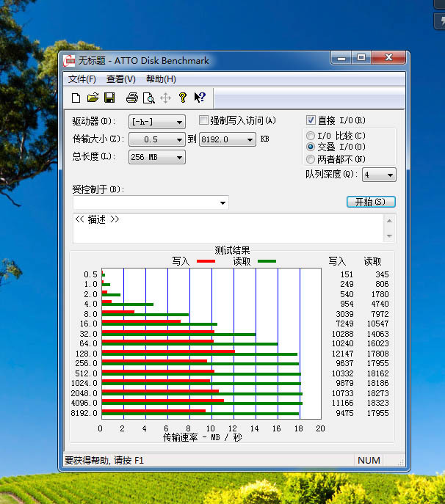
Task: Activate context help arrow-question icon
Action: [200, 98]
